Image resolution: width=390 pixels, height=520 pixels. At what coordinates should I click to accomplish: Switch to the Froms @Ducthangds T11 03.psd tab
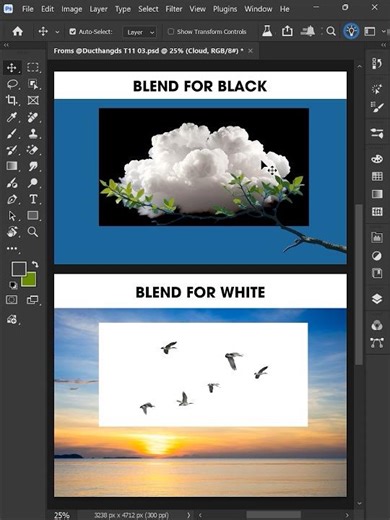148,51
